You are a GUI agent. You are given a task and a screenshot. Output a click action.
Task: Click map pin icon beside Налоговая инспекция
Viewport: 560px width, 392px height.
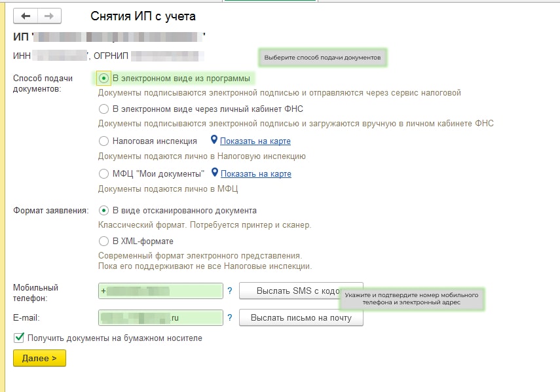click(x=214, y=140)
